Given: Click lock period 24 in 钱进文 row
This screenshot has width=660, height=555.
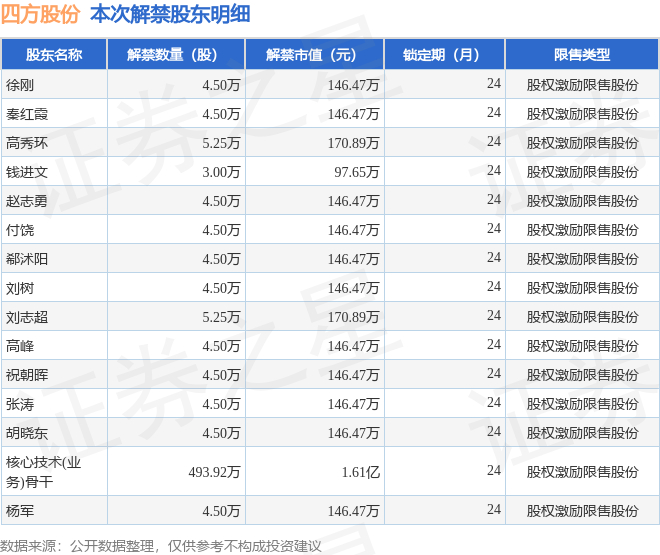Looking at the screenshot, I should point(494,170).
